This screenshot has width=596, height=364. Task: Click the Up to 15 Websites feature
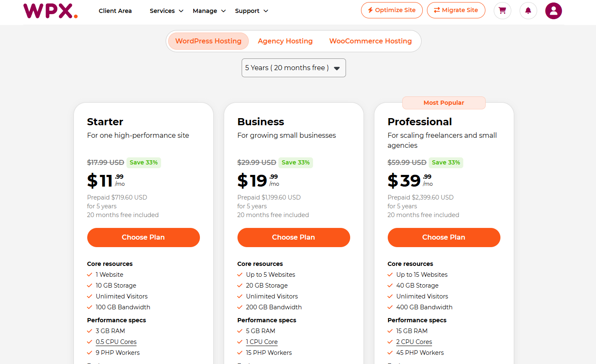(x=422, y=275)
